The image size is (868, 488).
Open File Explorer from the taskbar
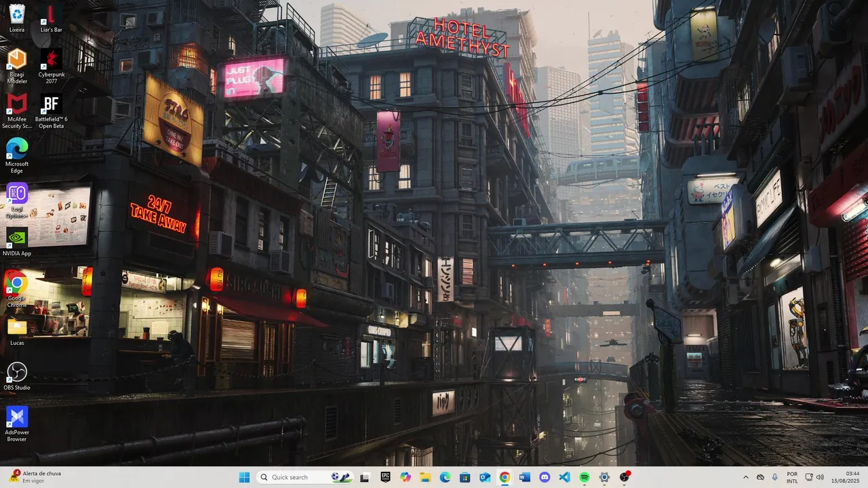click(425, 477)
